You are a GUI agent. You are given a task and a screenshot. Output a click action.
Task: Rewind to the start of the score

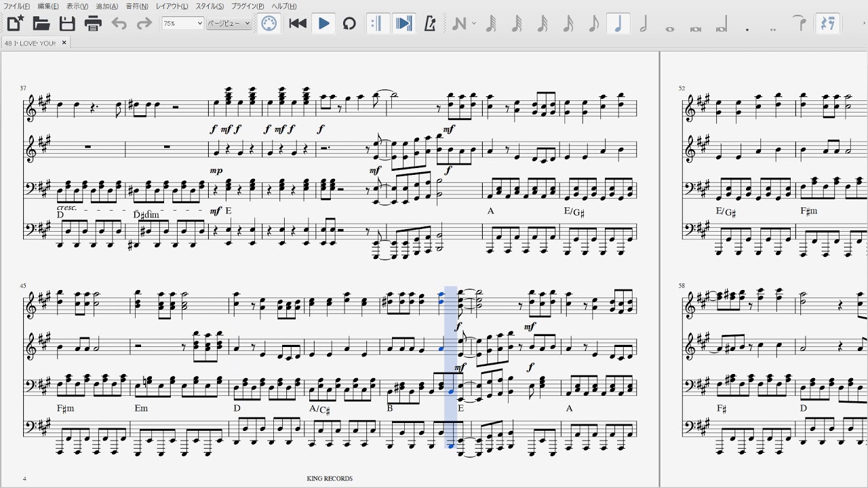pos(298,24)
